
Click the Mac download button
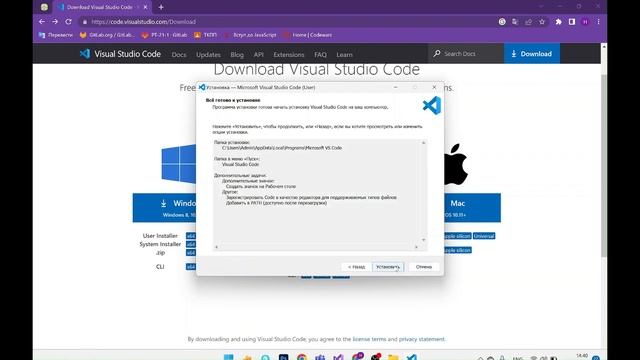(472, 208)
